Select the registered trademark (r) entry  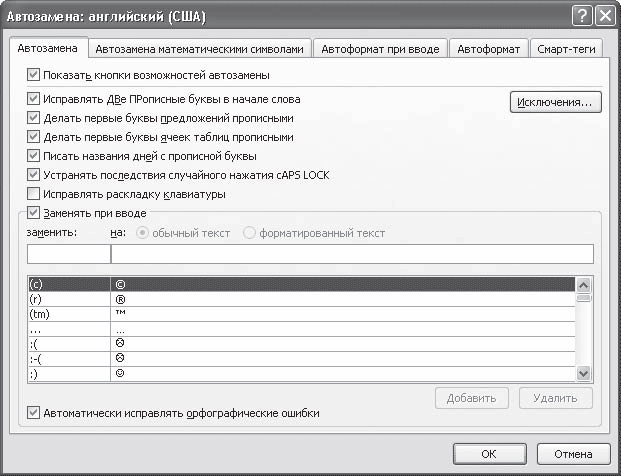pos(302,299)
